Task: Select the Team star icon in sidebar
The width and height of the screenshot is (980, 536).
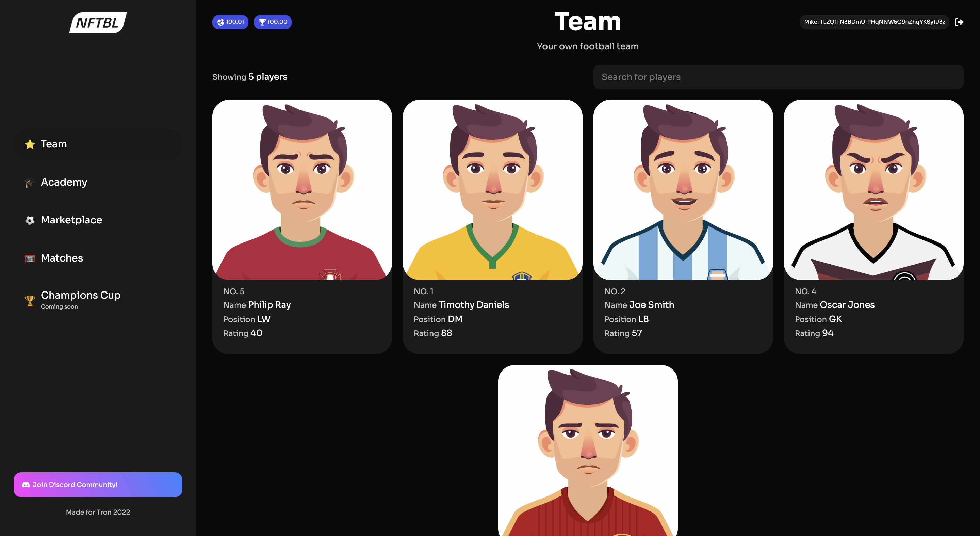Action: (x=29, y=144)
